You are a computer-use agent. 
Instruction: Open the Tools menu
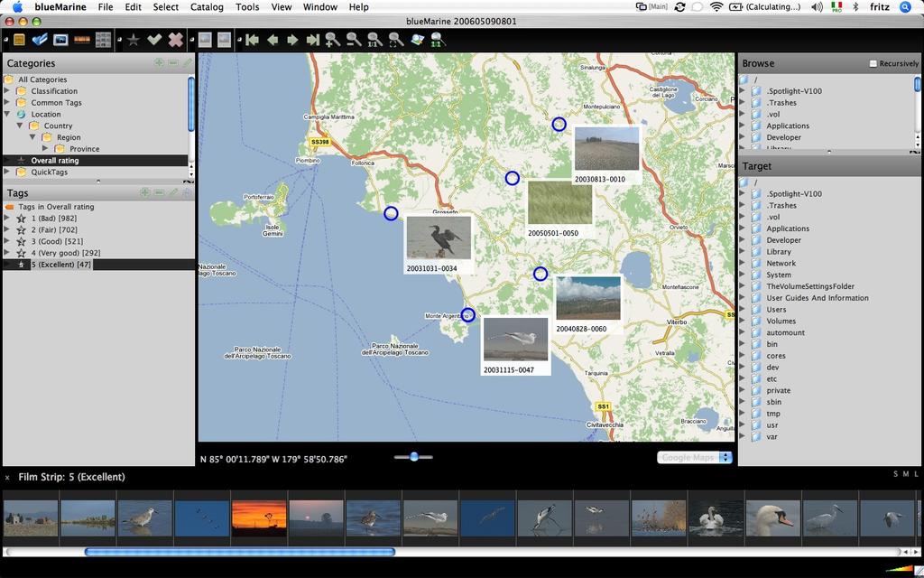247,7
